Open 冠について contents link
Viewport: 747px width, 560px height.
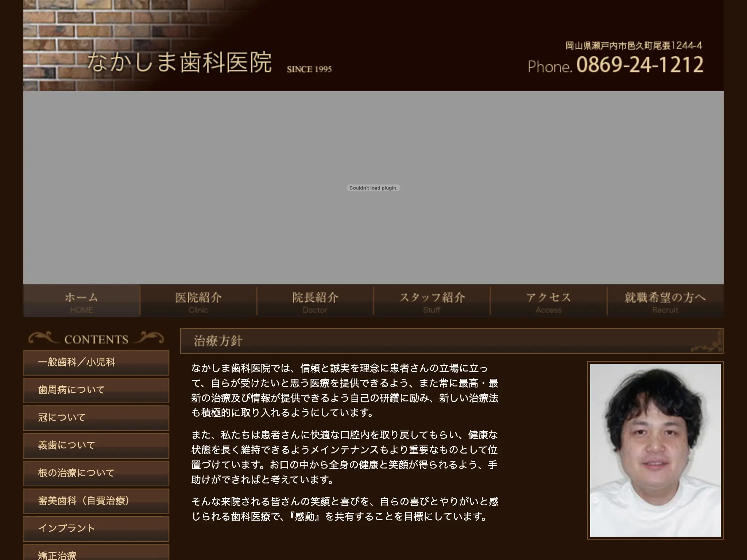(x=96, y=418)
